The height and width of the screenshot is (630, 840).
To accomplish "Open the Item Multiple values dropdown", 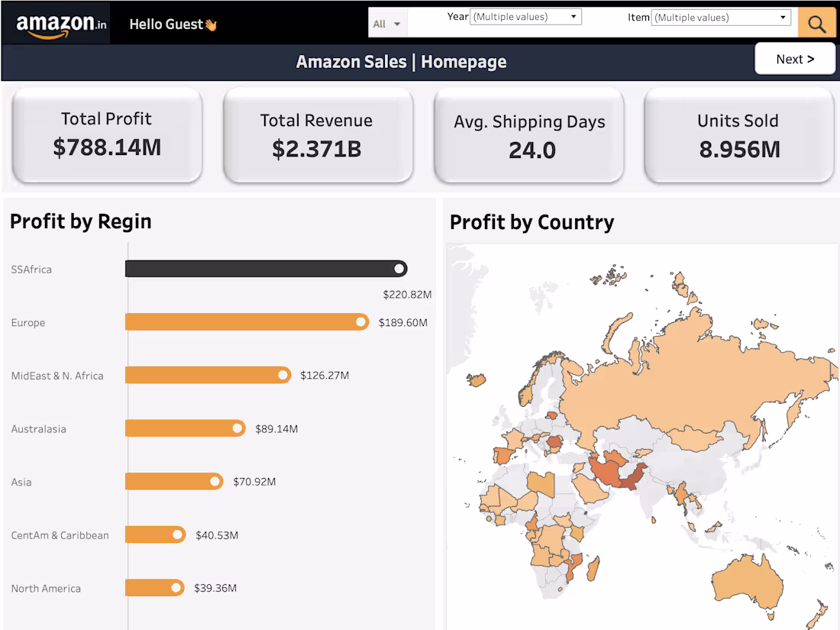I will (x=719, y=17).
